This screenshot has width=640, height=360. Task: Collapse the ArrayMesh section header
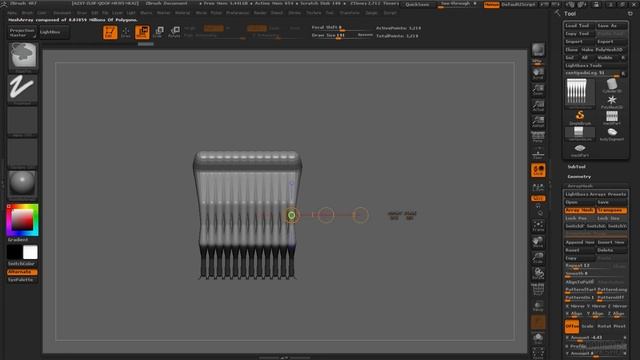[x=580, y=186]
